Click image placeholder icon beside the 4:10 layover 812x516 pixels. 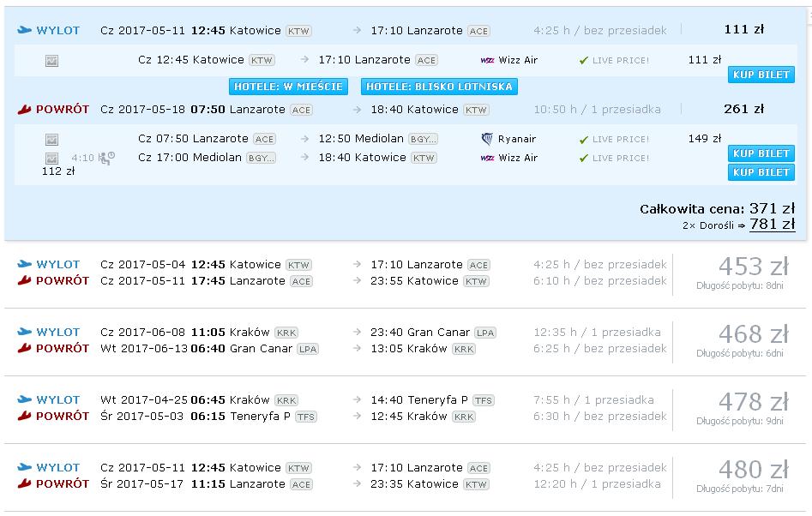coord(51,158)
